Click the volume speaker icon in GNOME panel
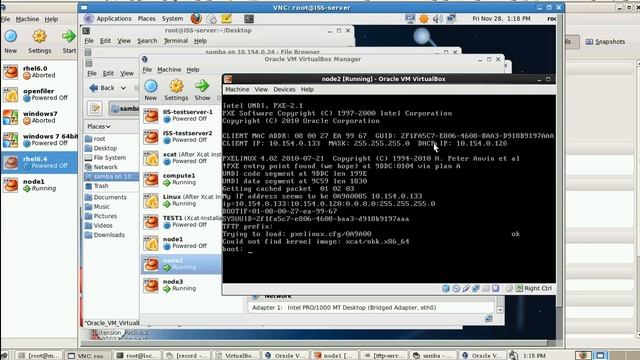This screenshot has height=360, width=640. click(x=438, y=19)
